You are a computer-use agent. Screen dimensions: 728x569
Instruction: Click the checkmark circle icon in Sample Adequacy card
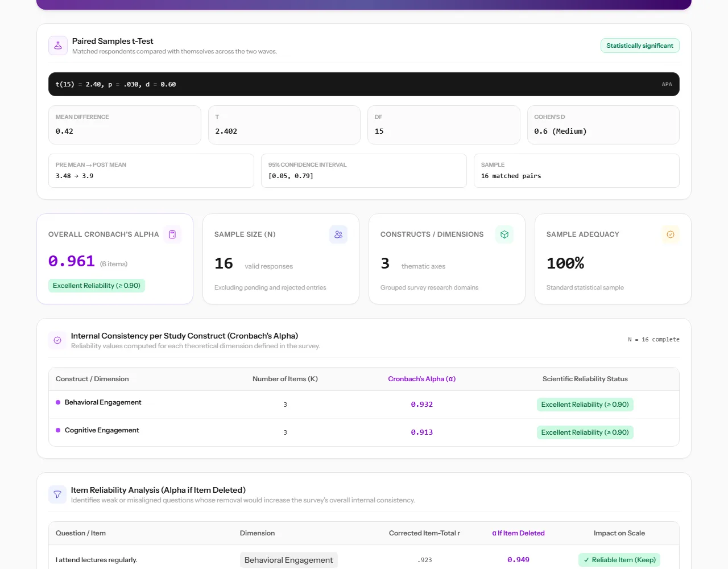pyautogui.click(x=671, y=234)
